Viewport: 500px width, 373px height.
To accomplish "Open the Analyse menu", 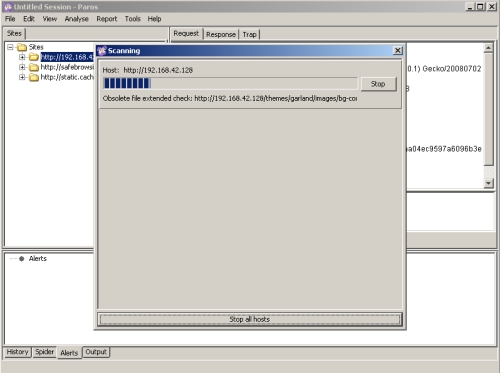I will click(77, 19).
